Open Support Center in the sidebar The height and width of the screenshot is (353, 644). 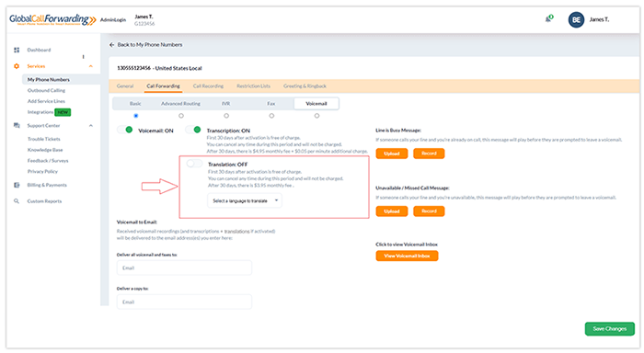[x=43, y=126]
